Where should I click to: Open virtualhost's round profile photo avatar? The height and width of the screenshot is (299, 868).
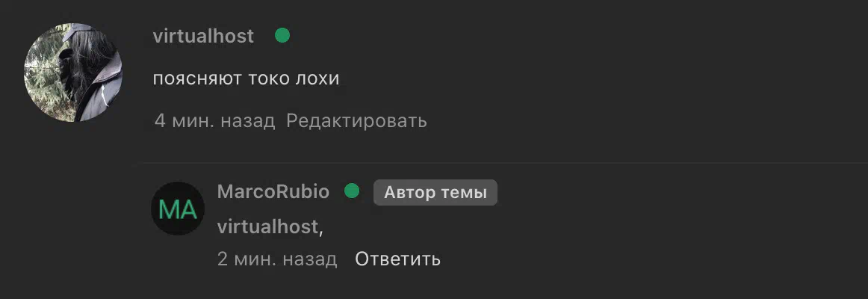pyautogui.click(x=73, y=73)
